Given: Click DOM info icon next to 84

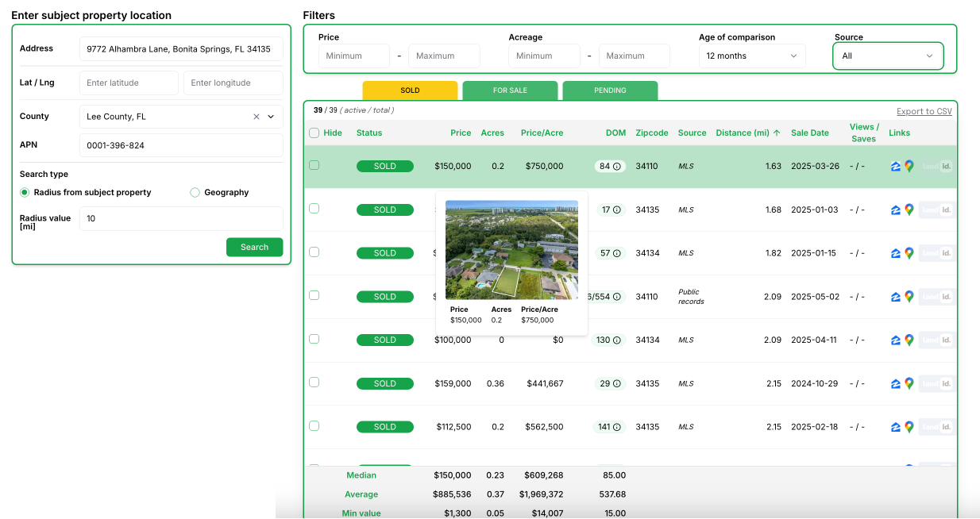Looking at the screenshot, I should (617, 167).
